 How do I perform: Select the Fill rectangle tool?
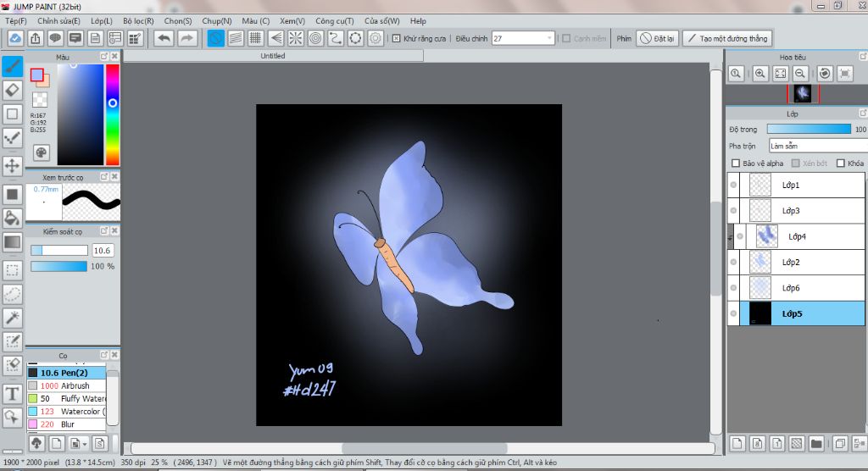pyautogui.click(x=12, y=194)
